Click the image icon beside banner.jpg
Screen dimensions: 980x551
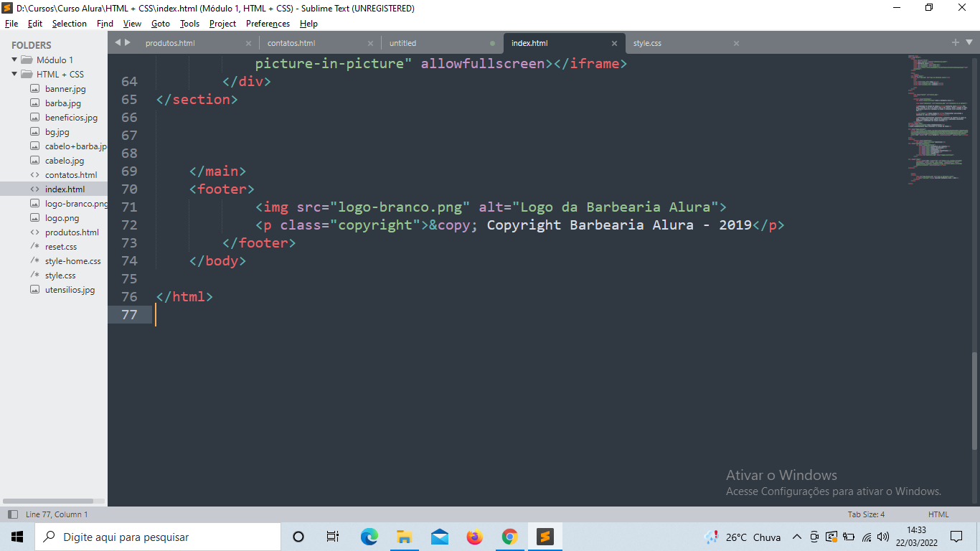[34, 89]
